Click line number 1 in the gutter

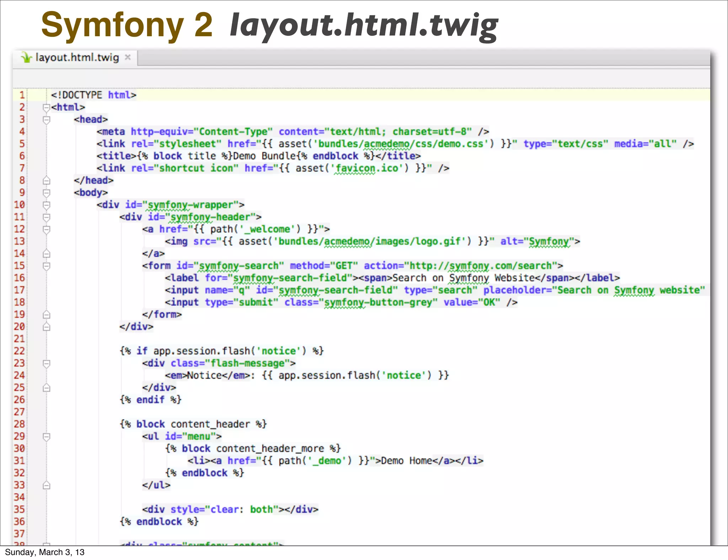pyautogui.click(x=22, y=95)
